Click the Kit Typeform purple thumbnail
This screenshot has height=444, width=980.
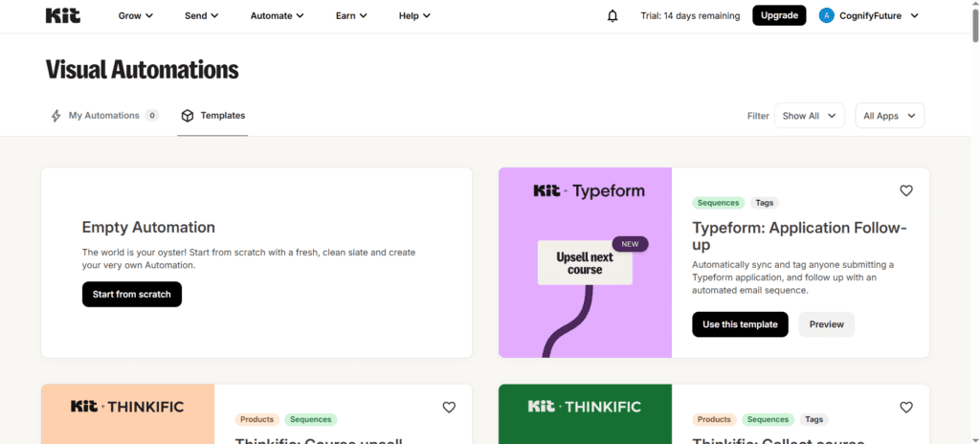(x=585, y=262)
